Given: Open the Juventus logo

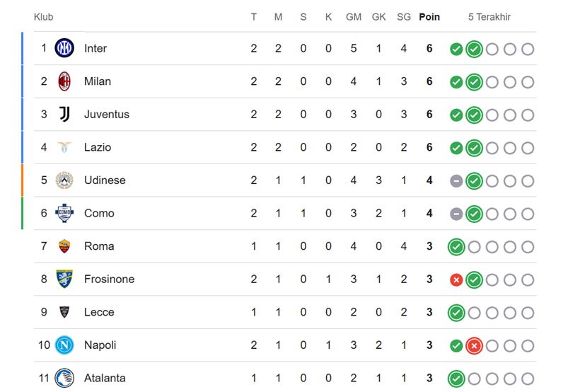Looking at the screenshot, I should [x=64, y=114].
